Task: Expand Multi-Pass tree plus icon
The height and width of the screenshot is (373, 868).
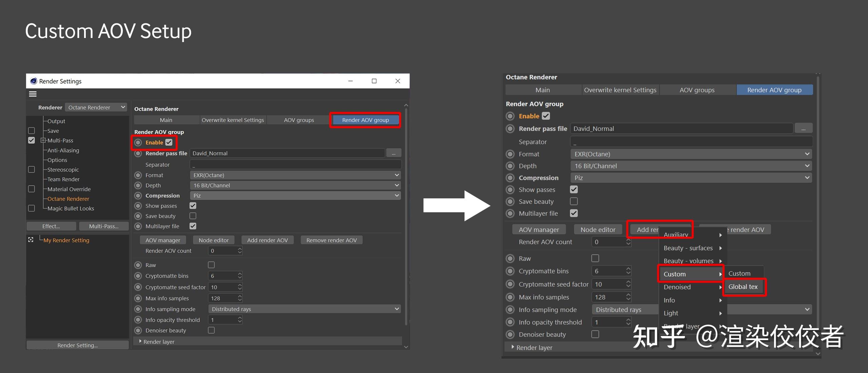Action: coord(43,140)
